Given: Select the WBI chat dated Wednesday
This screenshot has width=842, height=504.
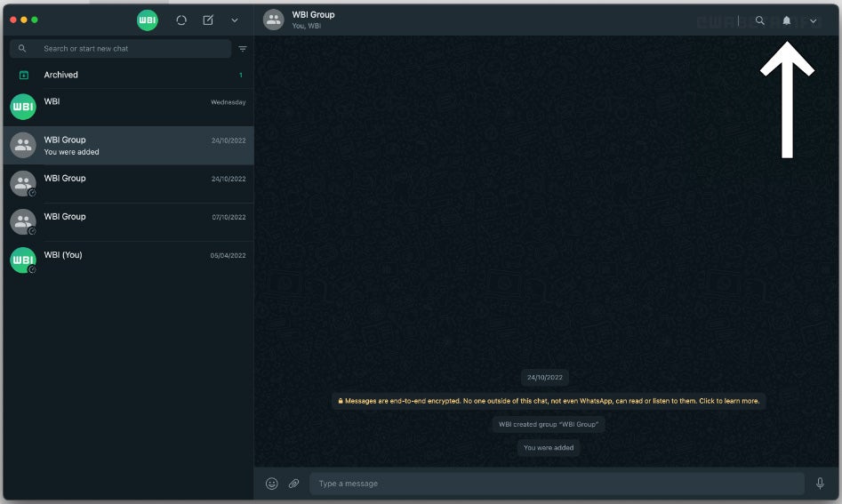Looking at the screenshot, I should point(128,107).
